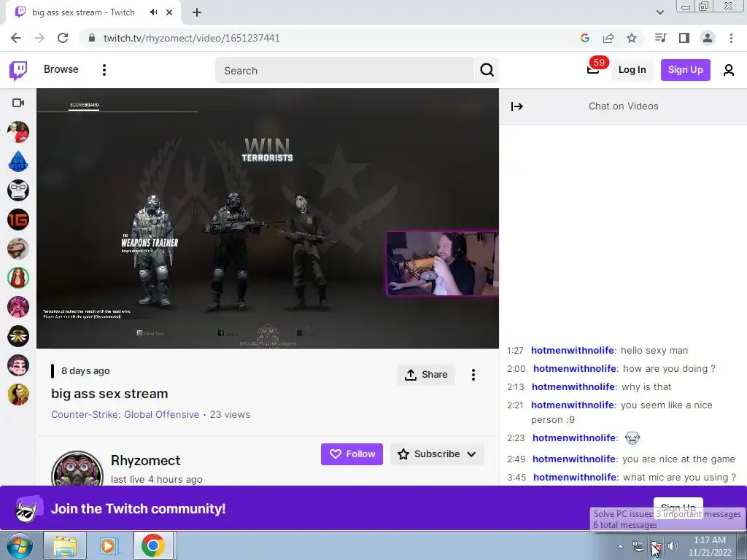Click the Twitch logo home icon
This screenshot has width=747, height=560.
[x=18, y=70]
